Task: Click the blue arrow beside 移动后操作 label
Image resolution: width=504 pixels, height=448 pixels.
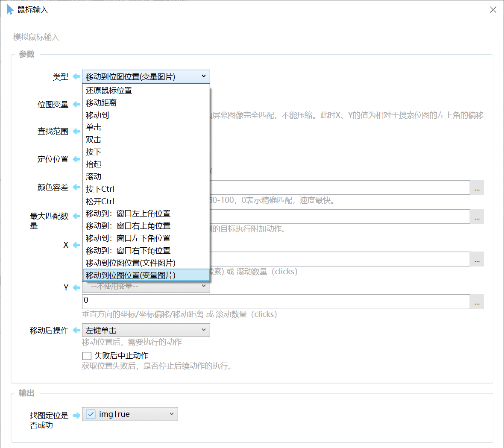Action: (76, 330)
